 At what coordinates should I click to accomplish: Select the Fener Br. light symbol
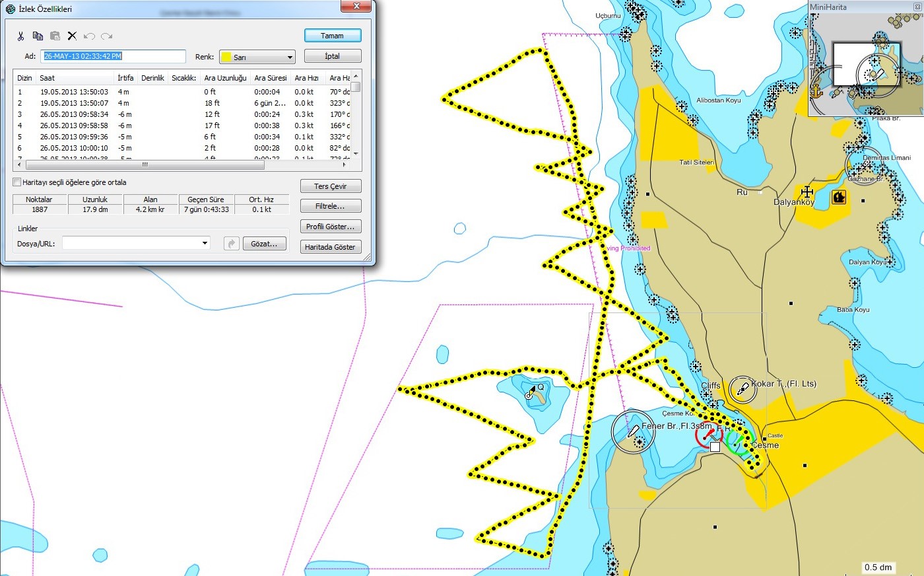[633, 431]
